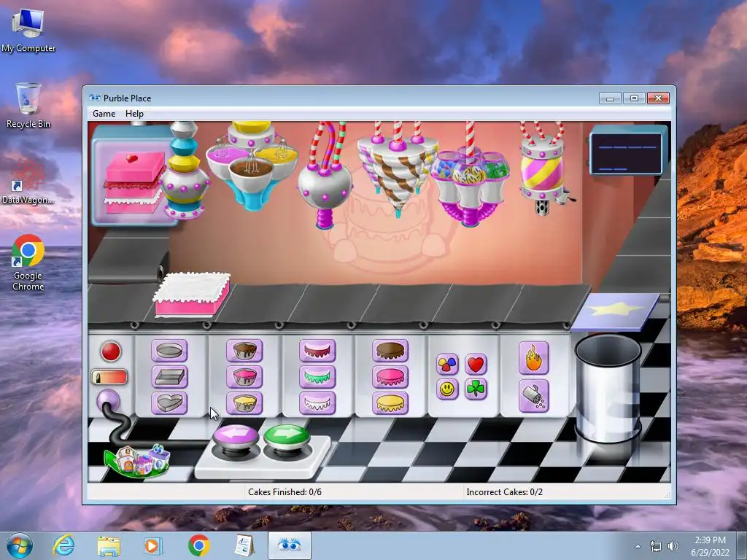Click the batter mixer bowls dispenser

coord(252,166)
